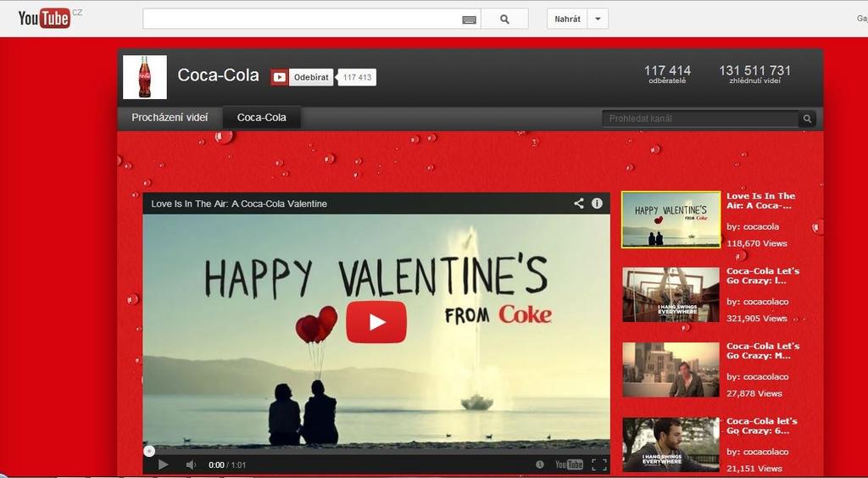Open thumbnail of Let's Go Crazy with 321,905 views
The image size is (868, 478).
click(671, 295)
